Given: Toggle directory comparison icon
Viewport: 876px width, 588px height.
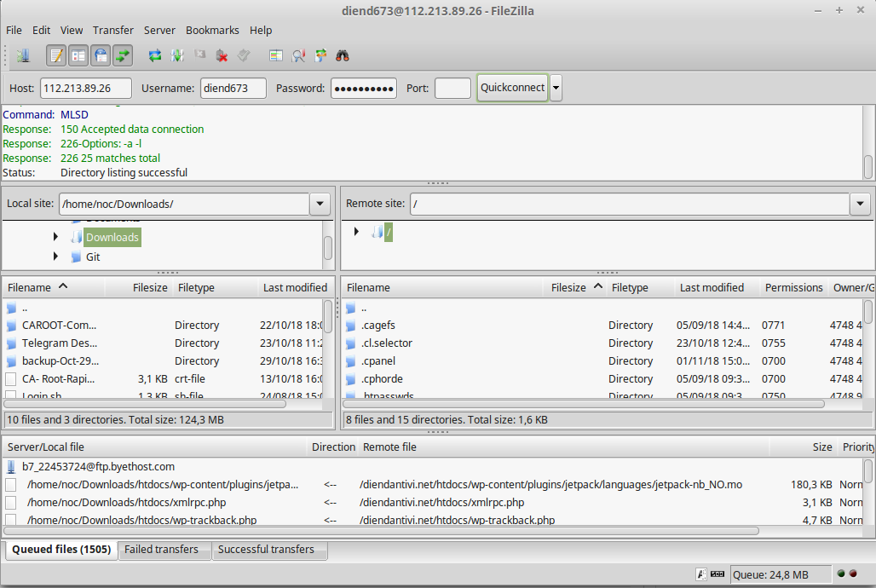Looking at the screenshot, I should pyautogui.click(x=298, y=55).
